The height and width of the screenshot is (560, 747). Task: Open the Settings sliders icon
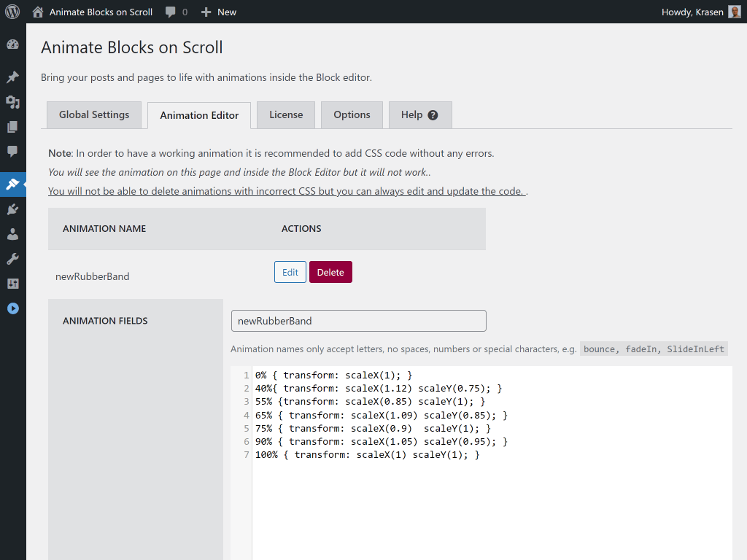12,283
